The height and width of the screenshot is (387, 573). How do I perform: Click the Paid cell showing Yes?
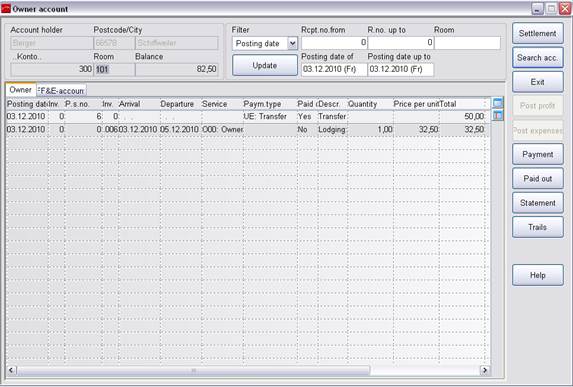pos(307,117)
